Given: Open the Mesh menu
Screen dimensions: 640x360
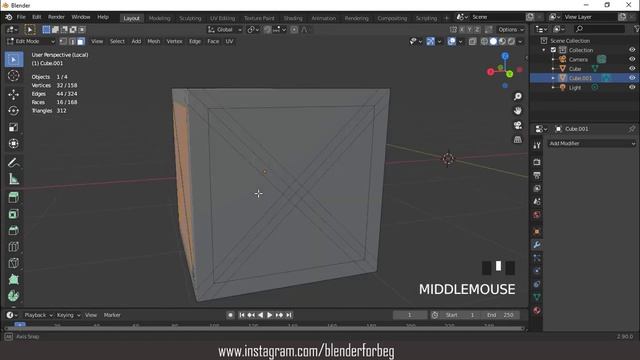Looking at the screenshot, I should coord(153,41).
